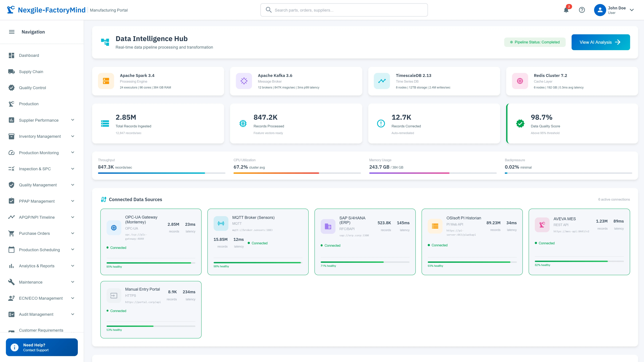Click the Contact Support help panel
Image resolution: width=644 pixels, height=362 pixels.
coord(42,347)
